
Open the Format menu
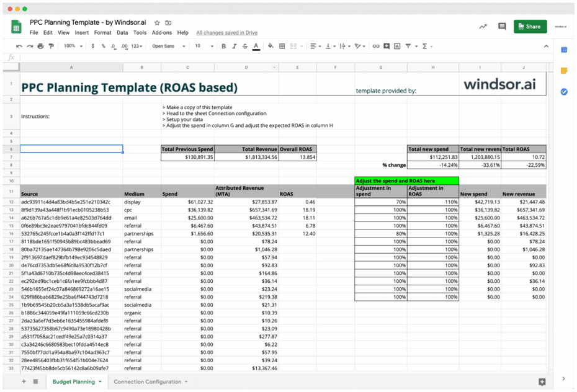click(x=102, y=32)
